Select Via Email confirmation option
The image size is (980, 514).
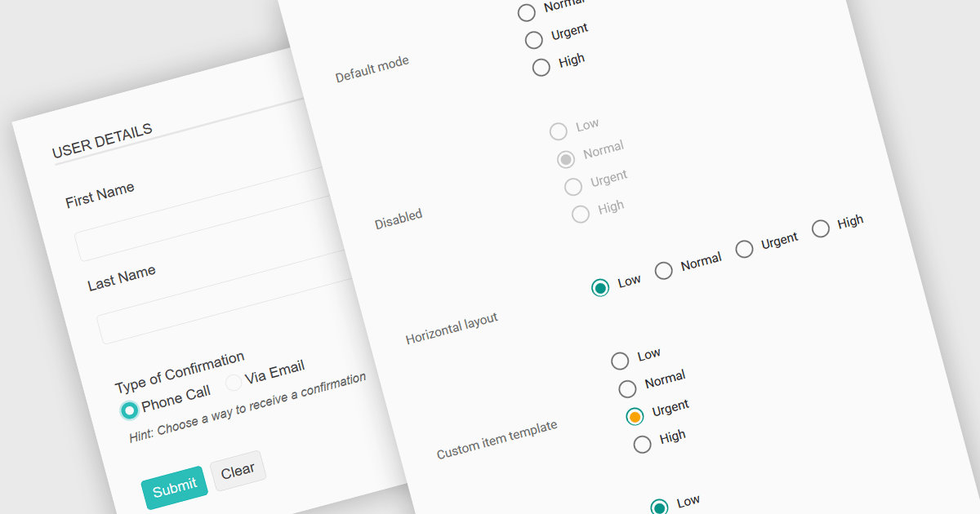(233, 382)
